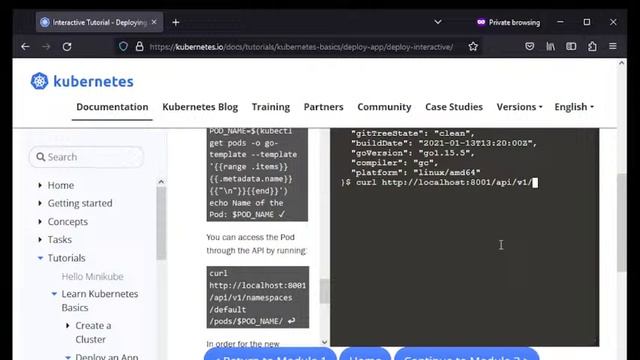Click the Kubernetes wheel logo
640x360 pixels.
40,81
